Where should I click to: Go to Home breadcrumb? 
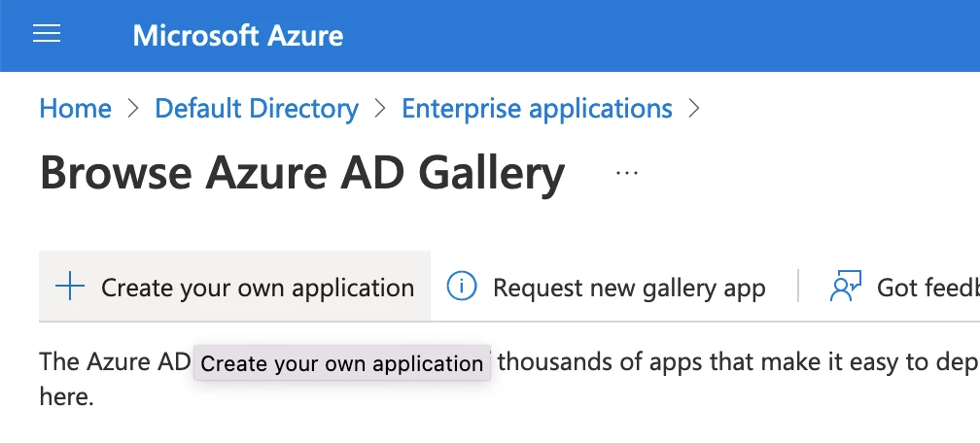pos(75,108)
